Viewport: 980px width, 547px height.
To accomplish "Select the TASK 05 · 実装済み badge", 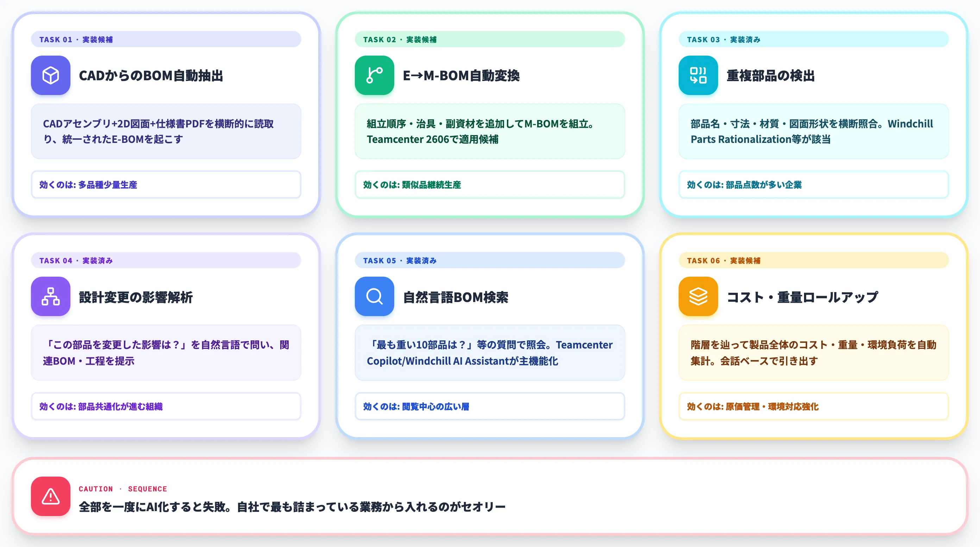I will click(x=490, y=260).
